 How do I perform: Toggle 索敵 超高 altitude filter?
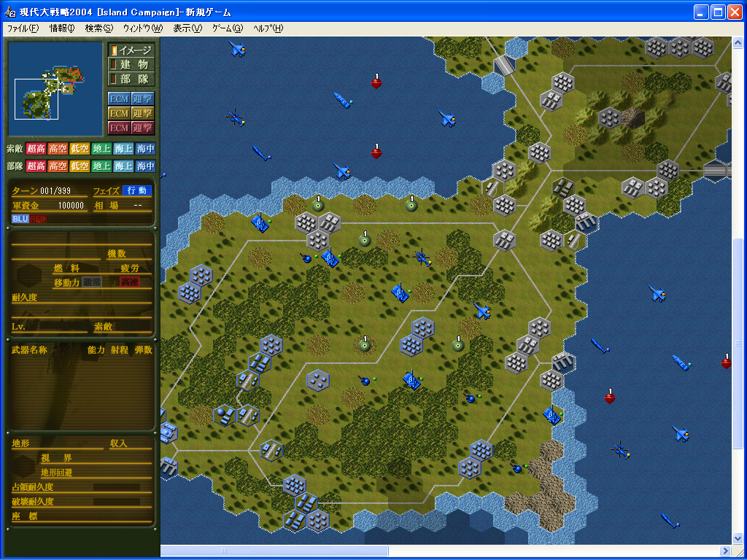click(36, 149)
